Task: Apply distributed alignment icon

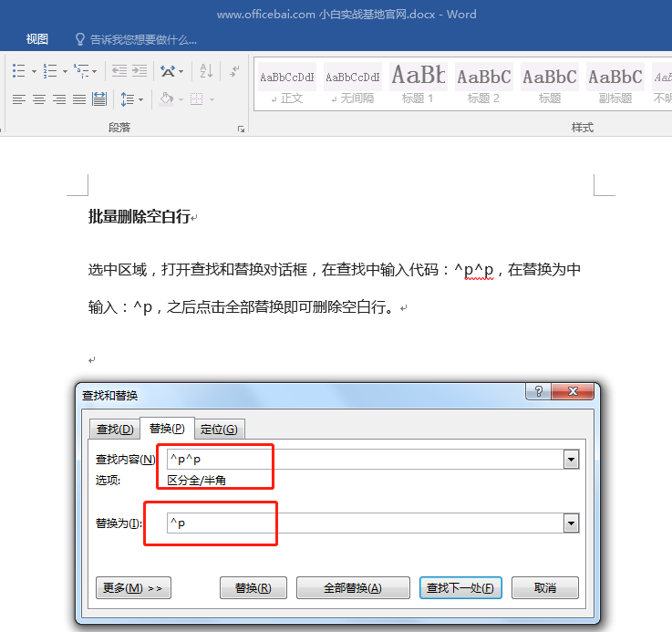Action: (x=99, y=99)
